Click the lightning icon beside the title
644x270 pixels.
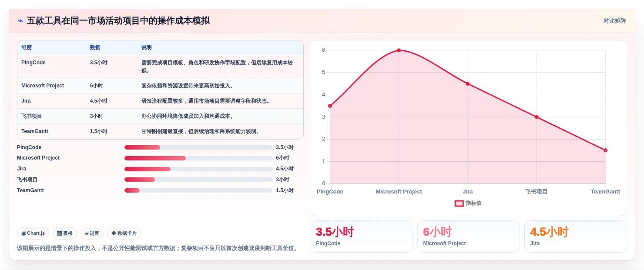pyautogui.click(x=20, y=21)
